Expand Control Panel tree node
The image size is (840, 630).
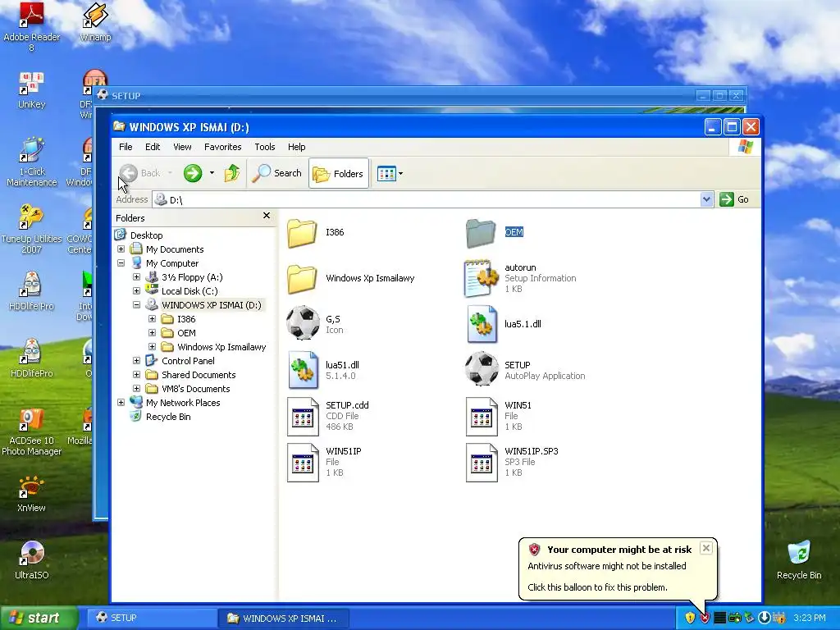pyautogui.click(x=137, y=361)
